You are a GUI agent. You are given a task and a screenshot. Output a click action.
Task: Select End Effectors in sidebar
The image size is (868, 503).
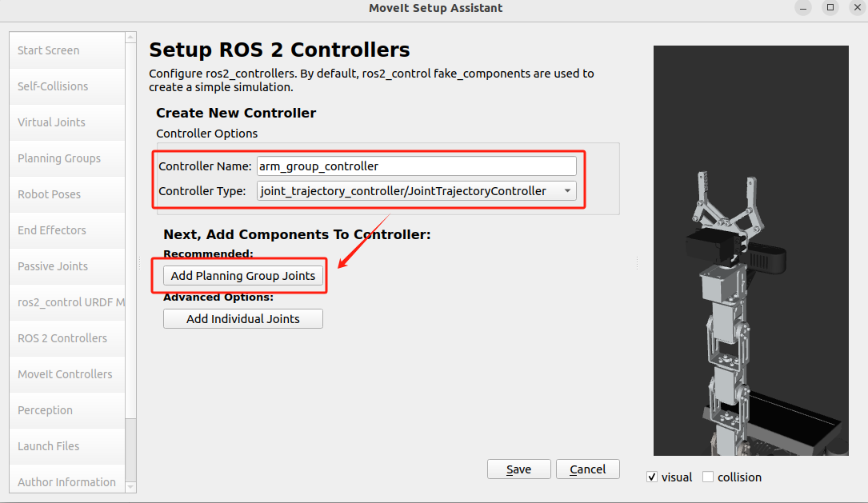(x=67, y=230)
